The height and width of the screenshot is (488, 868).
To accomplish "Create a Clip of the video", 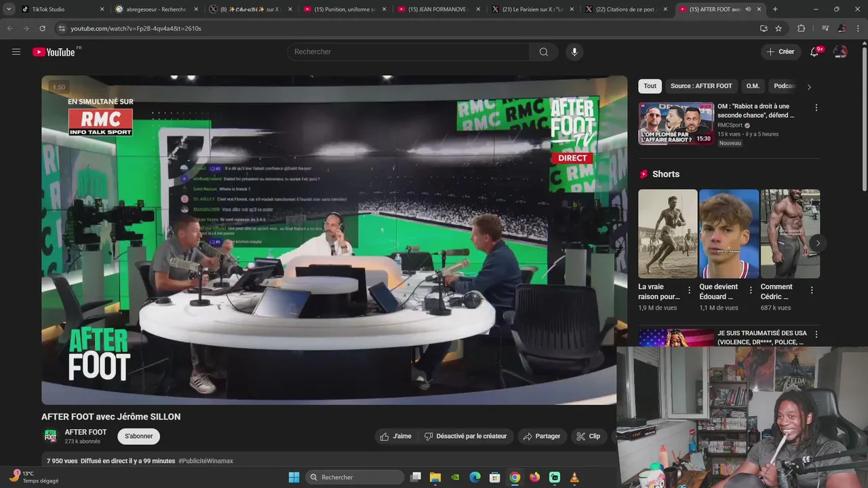I will pos(589,436).
